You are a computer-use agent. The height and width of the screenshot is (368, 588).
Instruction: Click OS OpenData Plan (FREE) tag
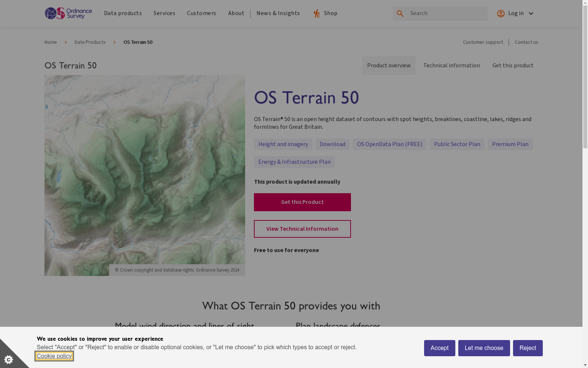click(390, 144)
